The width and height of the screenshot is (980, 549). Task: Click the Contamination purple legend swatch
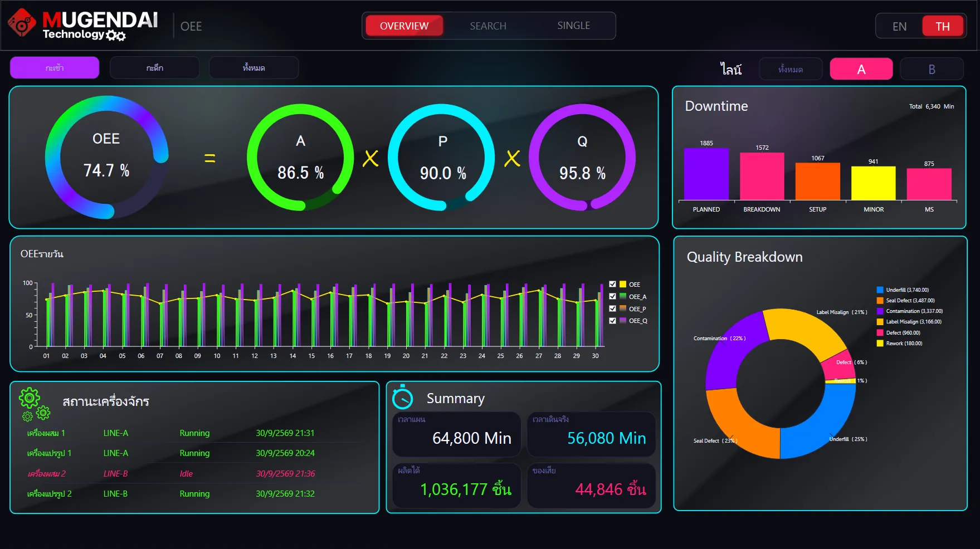[x=880, y=311]
